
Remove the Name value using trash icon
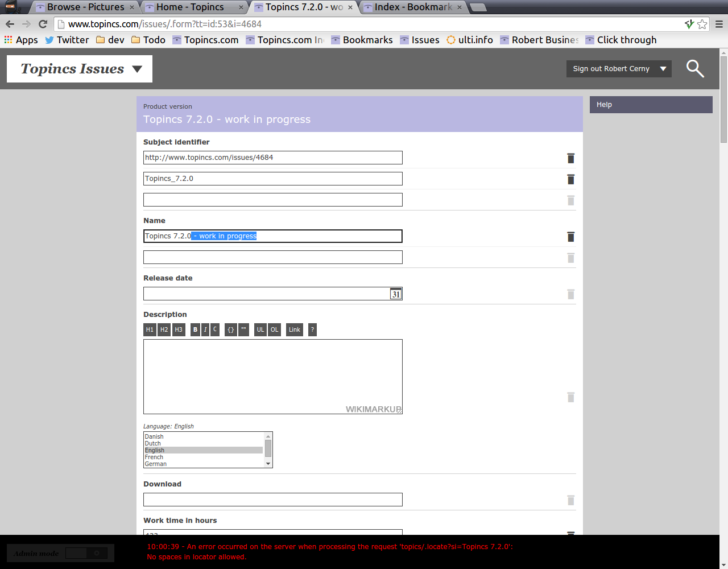click(x=570, y=237)
